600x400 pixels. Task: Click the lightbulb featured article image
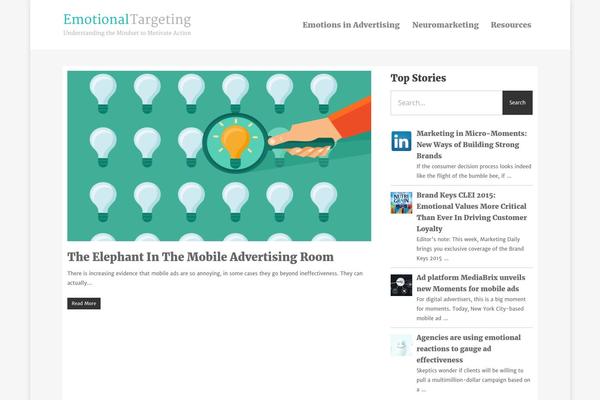[219, 155]
